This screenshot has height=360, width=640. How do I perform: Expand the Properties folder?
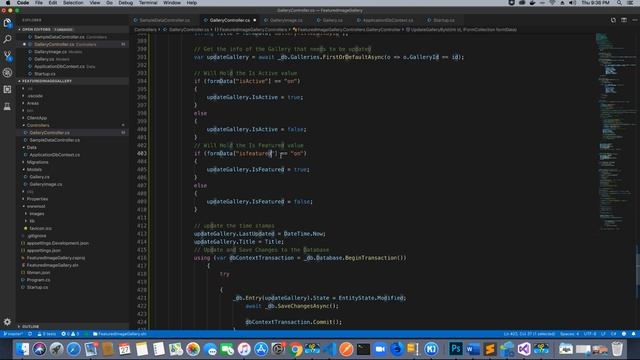pyautogui.click(x=37, y=199)
